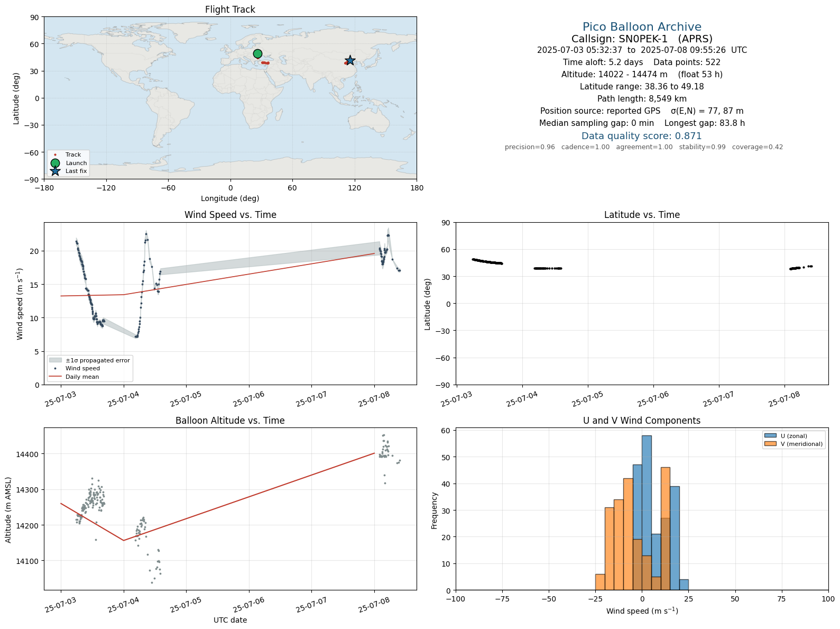The image size is (840, 629).
Task: Pick the gray ±1σ propagated error legend swatch
Action: point(55,360)
